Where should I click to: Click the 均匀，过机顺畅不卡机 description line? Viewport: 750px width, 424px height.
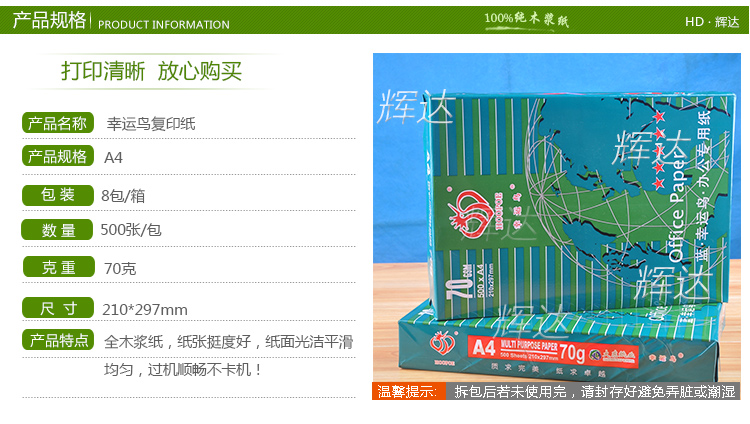click(x=182, y=369)
